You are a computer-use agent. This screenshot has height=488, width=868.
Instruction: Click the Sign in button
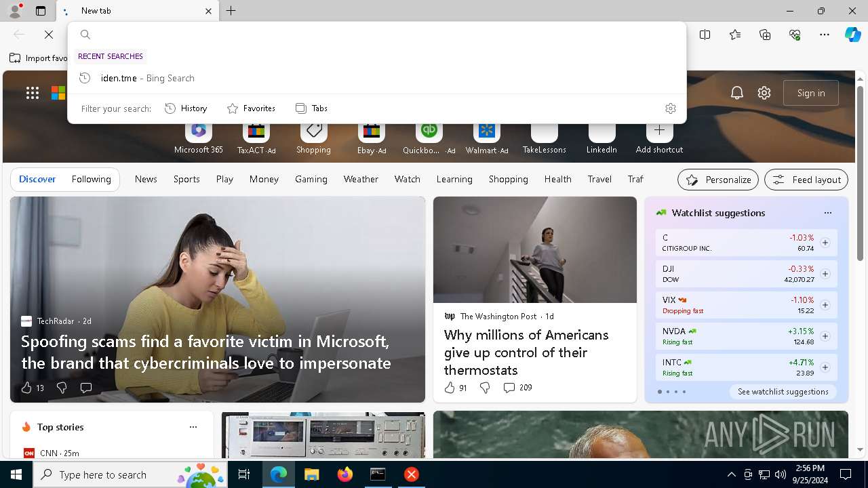(x=811, y=93)
